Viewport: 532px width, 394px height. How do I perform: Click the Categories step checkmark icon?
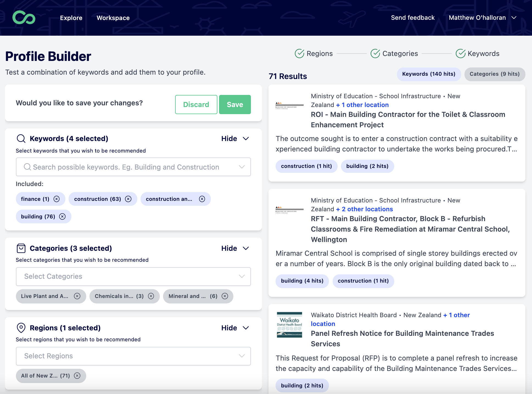tap(375, 54)
